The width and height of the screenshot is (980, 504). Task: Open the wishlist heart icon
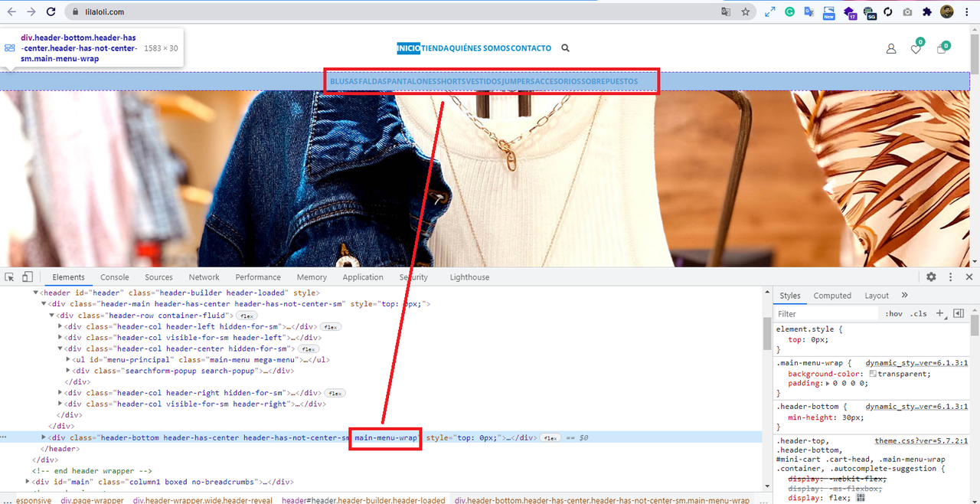click(916, 49)
